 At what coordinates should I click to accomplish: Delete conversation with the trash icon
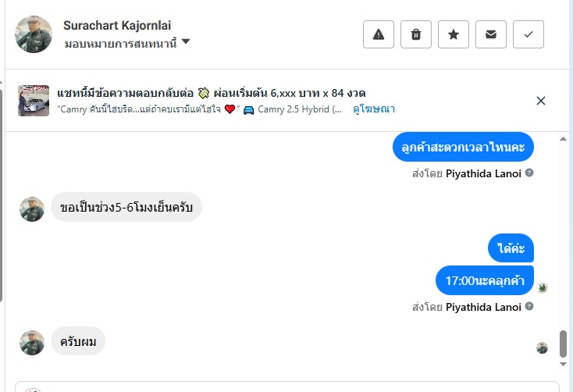pyautogui.click(x=416, y=34)
